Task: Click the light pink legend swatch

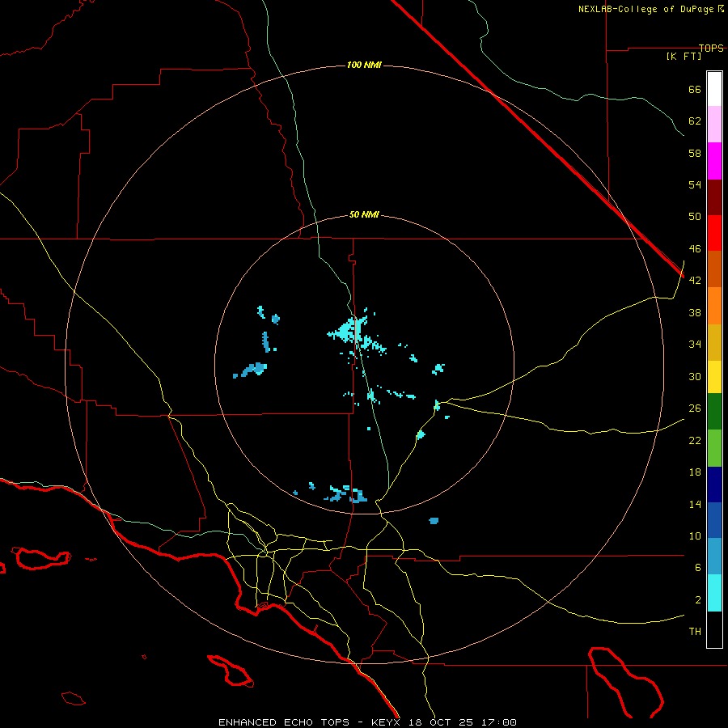Action: [714, 124]
